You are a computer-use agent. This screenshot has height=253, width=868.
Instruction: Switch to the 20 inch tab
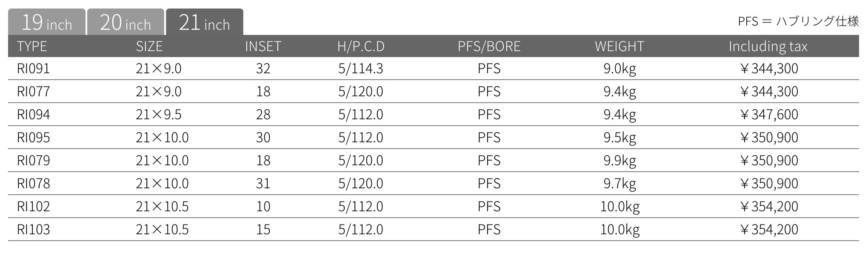click(126, 22)
